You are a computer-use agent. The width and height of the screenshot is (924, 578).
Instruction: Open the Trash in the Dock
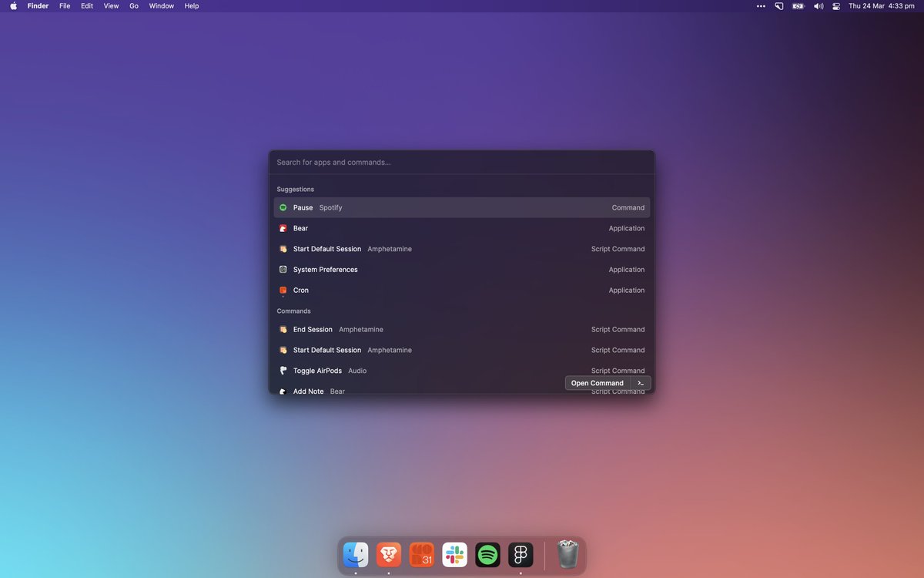[568, 554]
